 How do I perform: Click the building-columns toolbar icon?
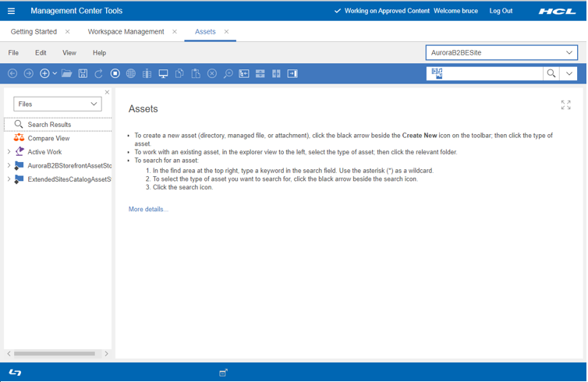[147, 73]
